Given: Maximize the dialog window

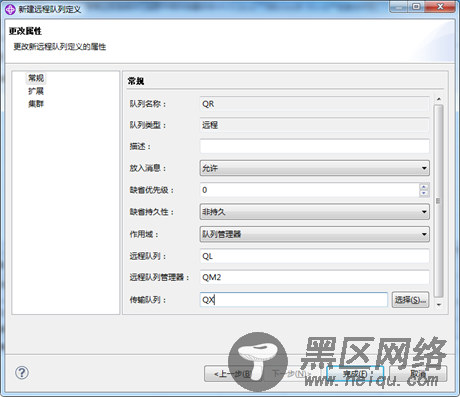Looking at the screenshot, I should (x=417, y=6).
